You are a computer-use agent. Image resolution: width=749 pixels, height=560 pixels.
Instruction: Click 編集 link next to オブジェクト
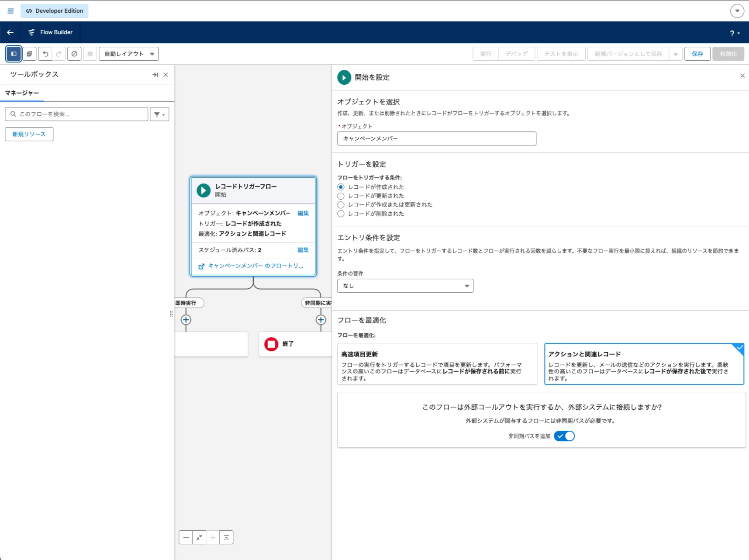coord(303,213)
